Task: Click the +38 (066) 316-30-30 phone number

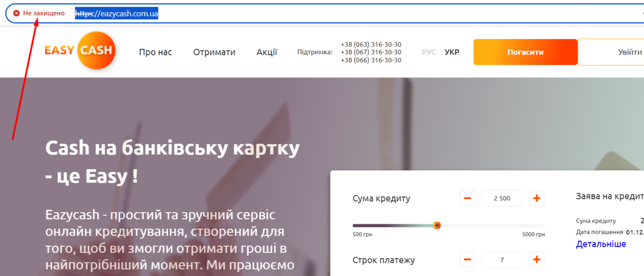Action: pyautogui.click(x=371, y=60)
